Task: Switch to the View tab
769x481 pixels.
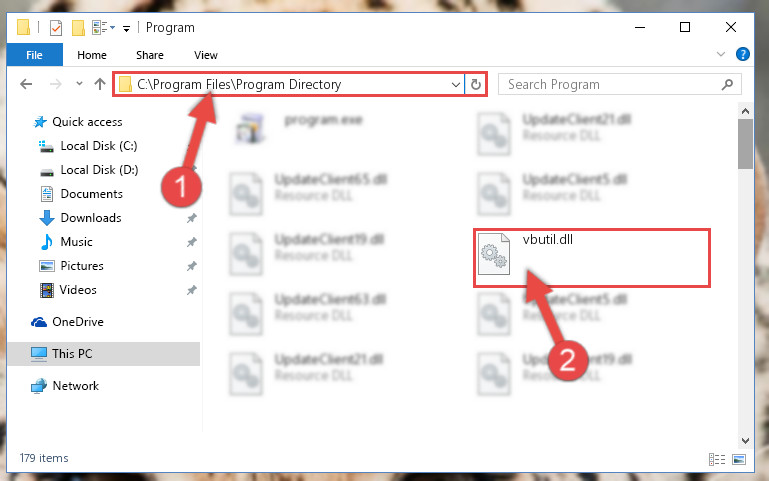Action: tap(205, 55)
